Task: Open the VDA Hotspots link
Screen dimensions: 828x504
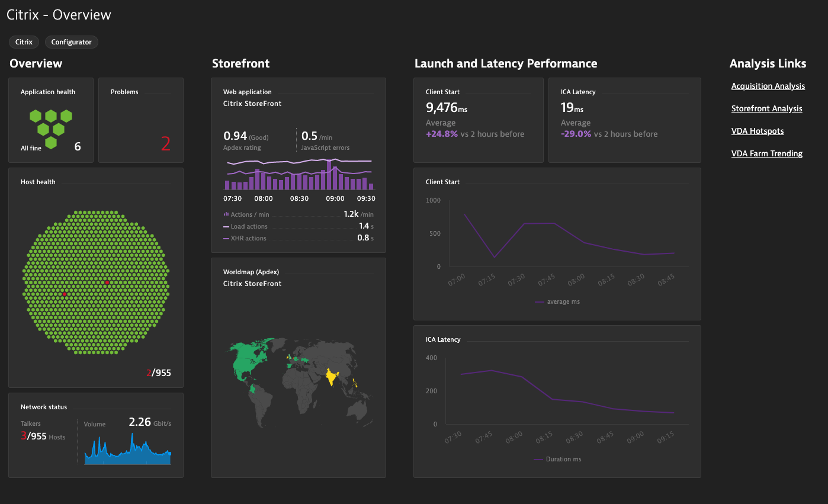Action: [x=758, y=131]
